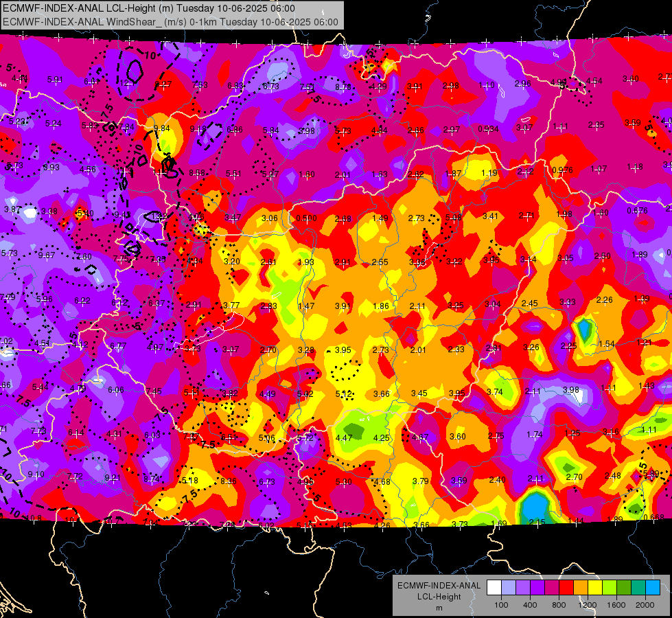672x618 pixels.
Task: Click the grid value 9.67
Action: tap(46, 255)
